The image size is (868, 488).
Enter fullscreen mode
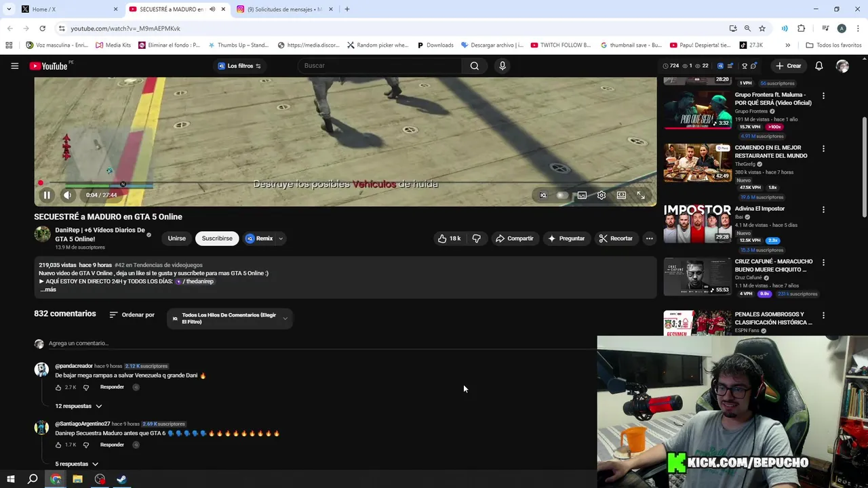(641, 195)
